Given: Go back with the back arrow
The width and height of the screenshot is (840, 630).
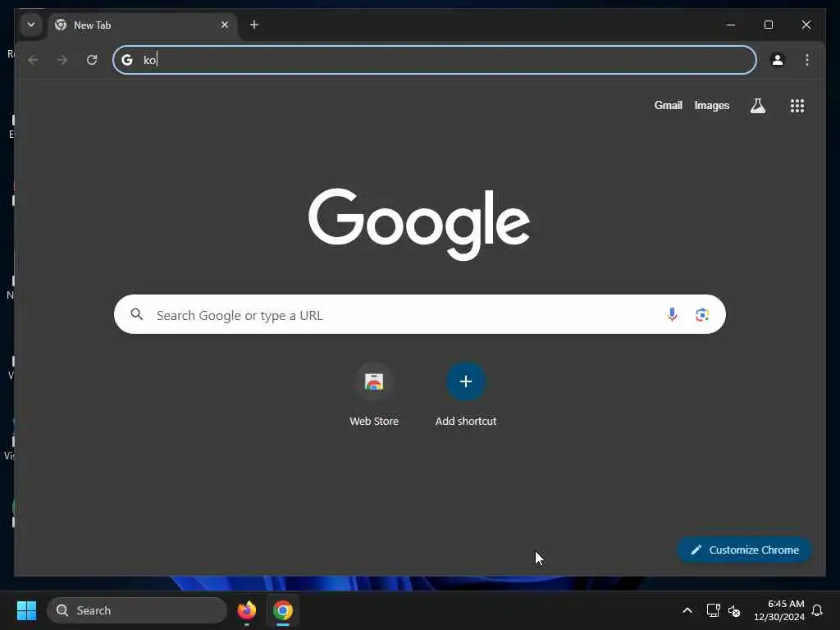Looking at the screenshot, I should [33, 60].
